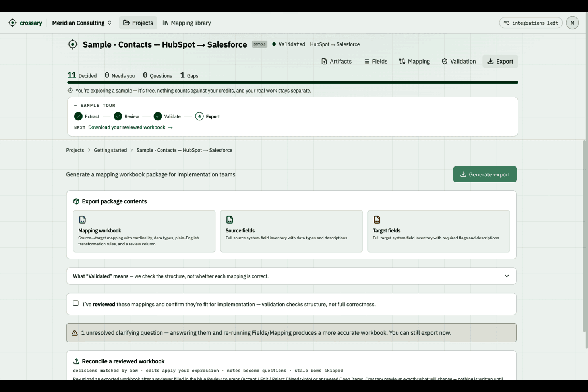The height and width of the screenshot is (392, 588).
Task: Click the Mapping workbook document icon
Action: pyautogui.click(x=83, y=220)
